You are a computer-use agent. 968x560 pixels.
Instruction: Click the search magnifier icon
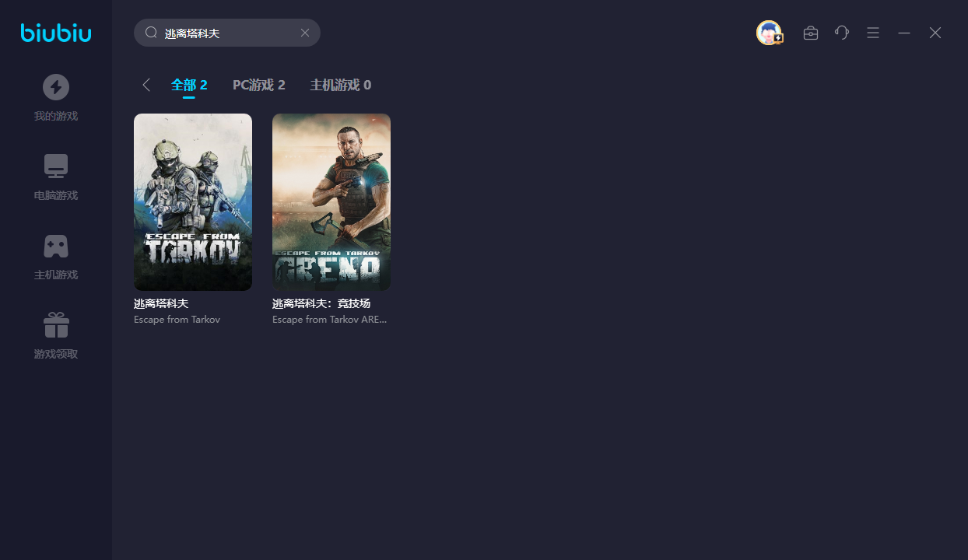(x=152, y=33)
